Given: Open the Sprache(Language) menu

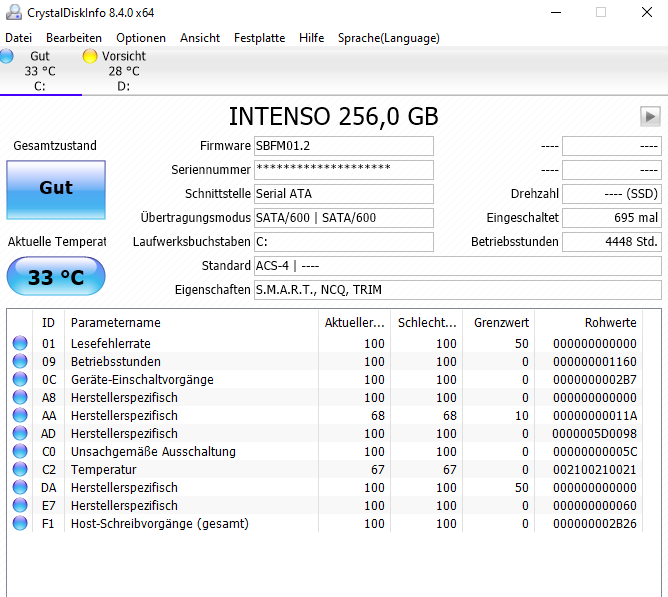Looking at the screenshot, I should [389, 38].
